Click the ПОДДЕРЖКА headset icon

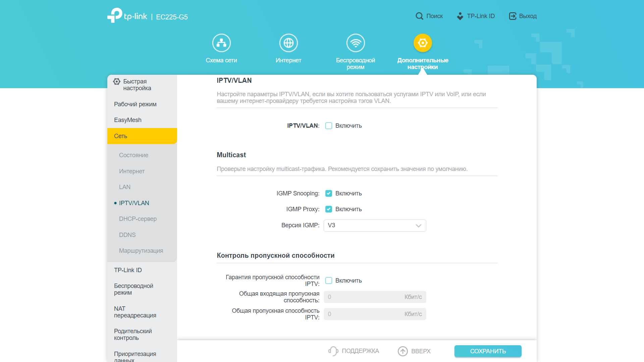tap(333, 351)
